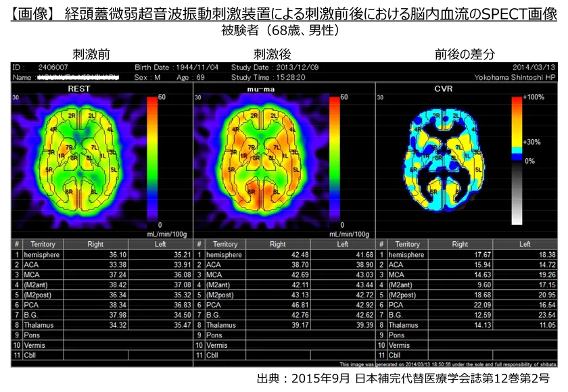Click the REST panel title
Screen dimensions: 568x392
tap(79, 89)
